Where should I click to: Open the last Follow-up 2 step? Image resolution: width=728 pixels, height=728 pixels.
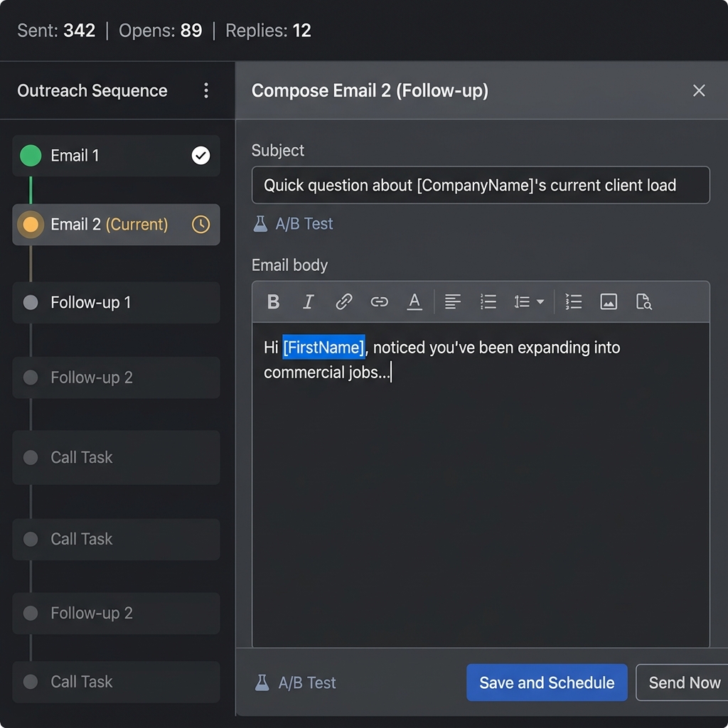click(116, 614)
